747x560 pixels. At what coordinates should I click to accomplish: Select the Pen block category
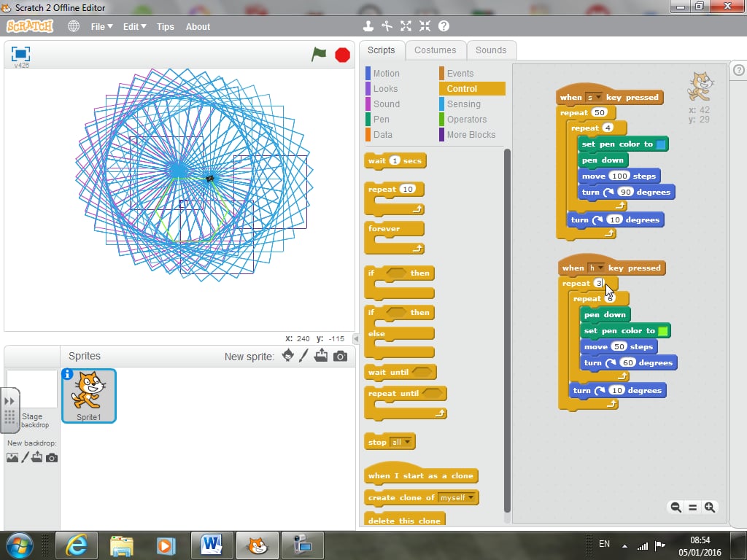pos(381,119)
